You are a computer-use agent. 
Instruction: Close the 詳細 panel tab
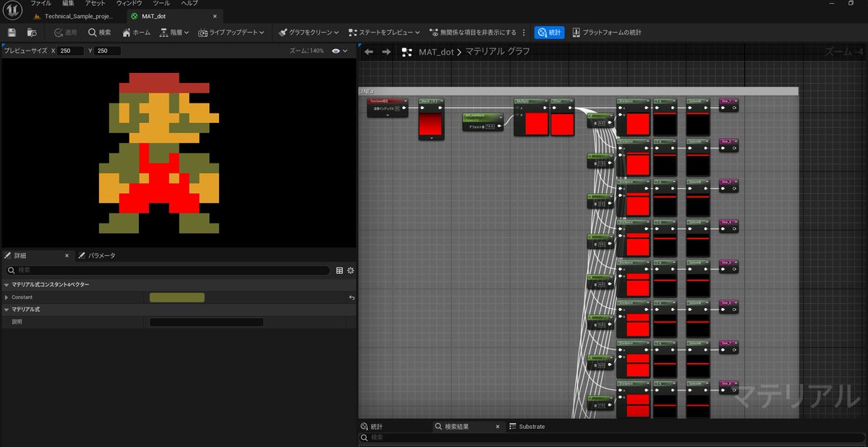[67, 255]
